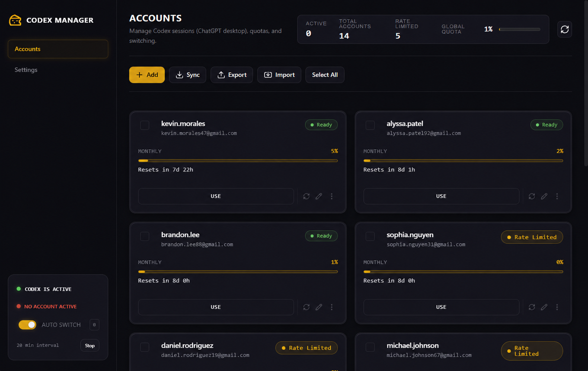588x371 pixels.
Task: Click the ACCOUNTS page heading
Action: pos(155,18)
